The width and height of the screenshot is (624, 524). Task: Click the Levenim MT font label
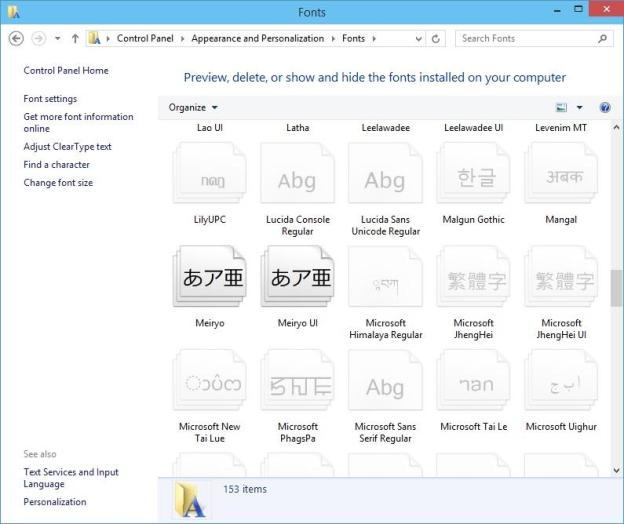[x=561, y=128]
